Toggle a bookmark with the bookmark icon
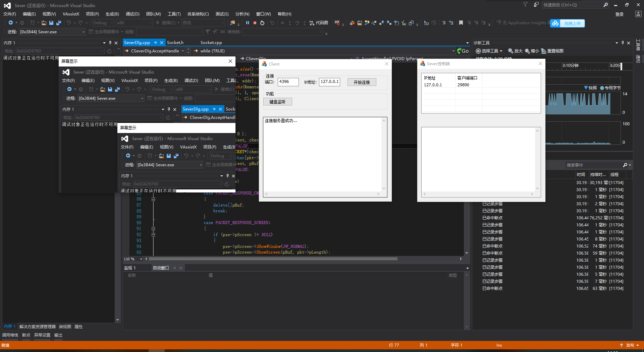 (461, 23)
